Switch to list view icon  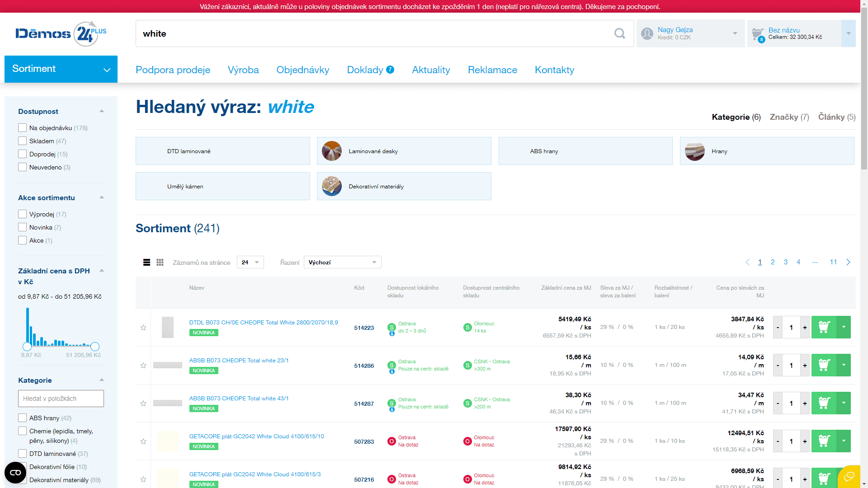coord(146,263)
